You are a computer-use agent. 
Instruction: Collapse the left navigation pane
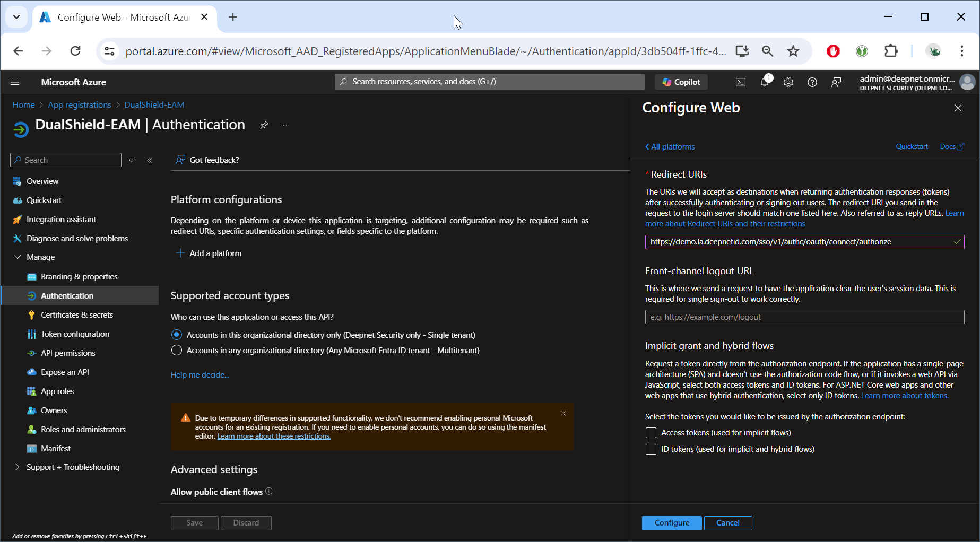(x=150, y=160)
